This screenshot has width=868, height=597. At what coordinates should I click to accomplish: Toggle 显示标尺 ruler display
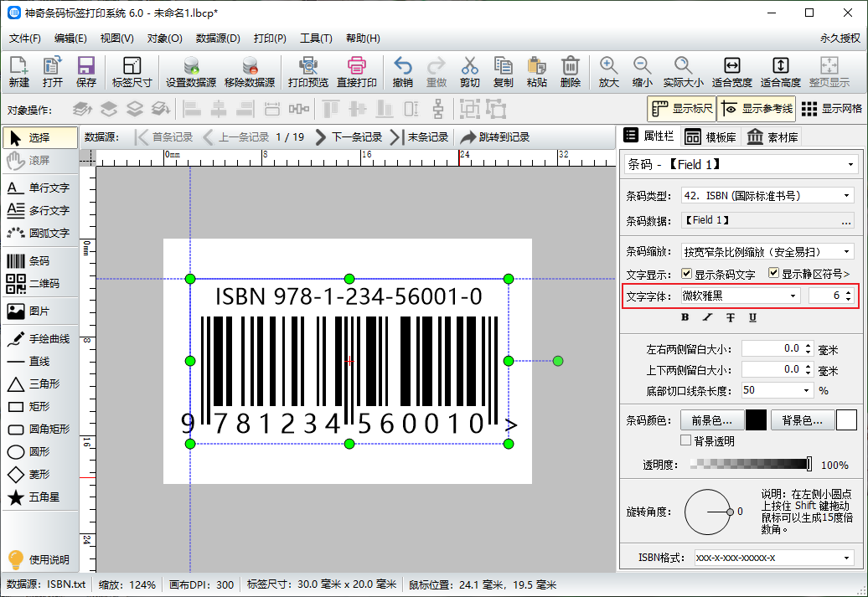(x=681, y=109)
